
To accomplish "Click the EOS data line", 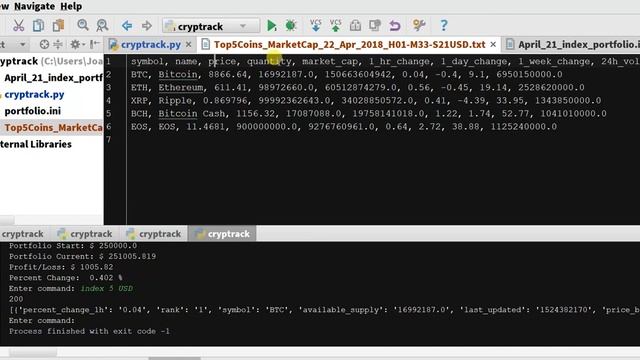I will 344,127.
